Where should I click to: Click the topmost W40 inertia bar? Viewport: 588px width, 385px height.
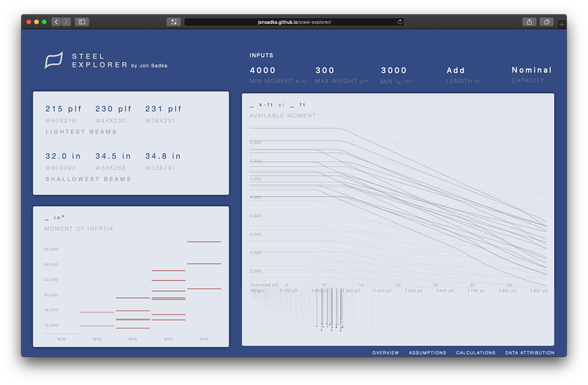(x=169, y=270)
